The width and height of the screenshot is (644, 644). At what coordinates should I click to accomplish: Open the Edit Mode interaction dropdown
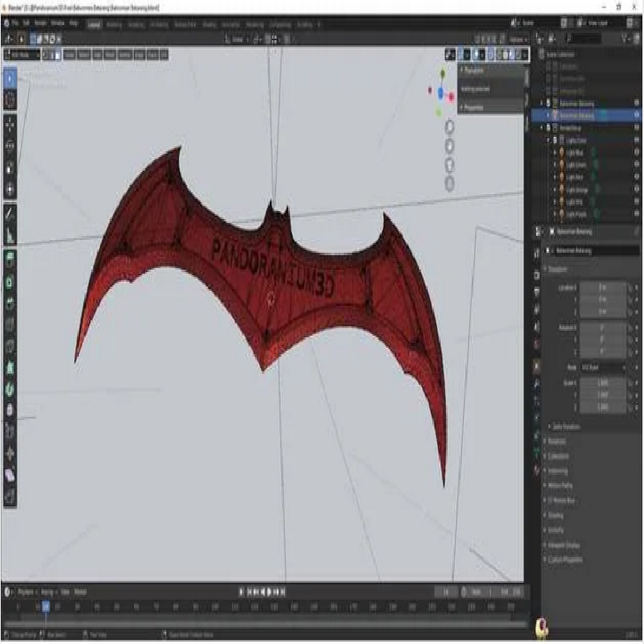pos(22,55)
